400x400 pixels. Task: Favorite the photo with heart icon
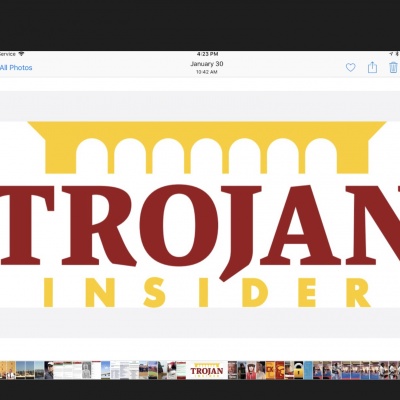[x=350, y=68]
